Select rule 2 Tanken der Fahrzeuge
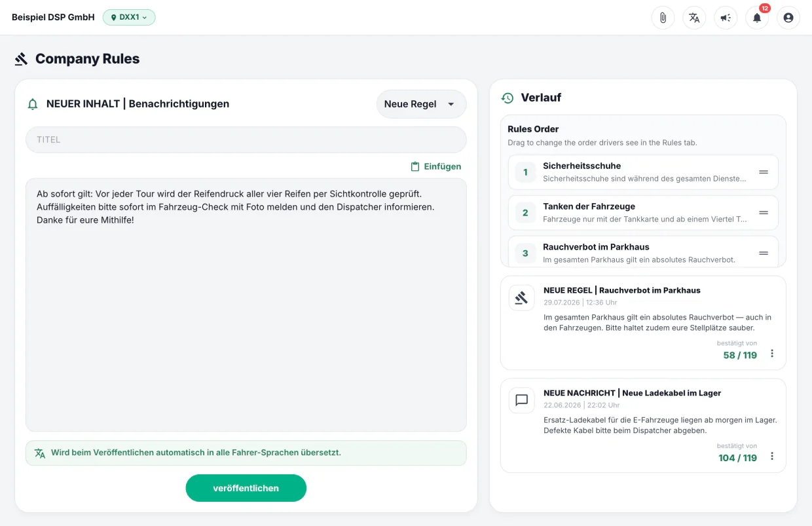This screenshot has width=812, height=526. tap(643, 212)
